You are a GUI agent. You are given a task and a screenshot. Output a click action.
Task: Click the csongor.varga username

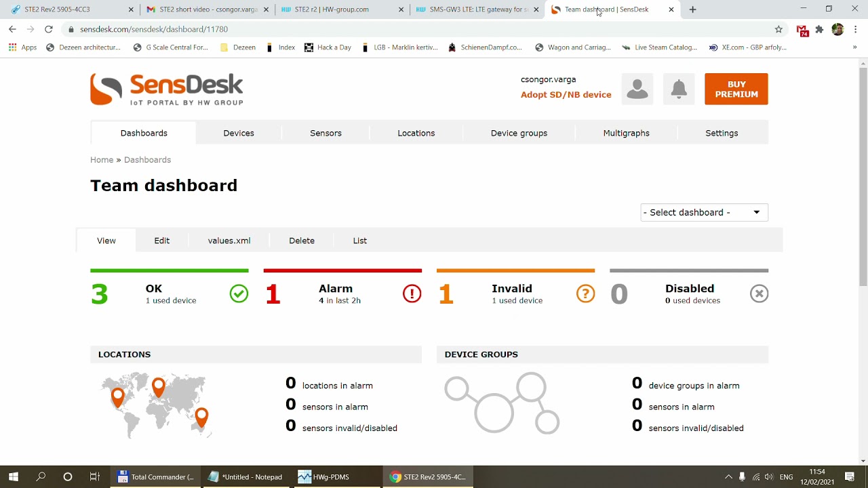point(548,79)
